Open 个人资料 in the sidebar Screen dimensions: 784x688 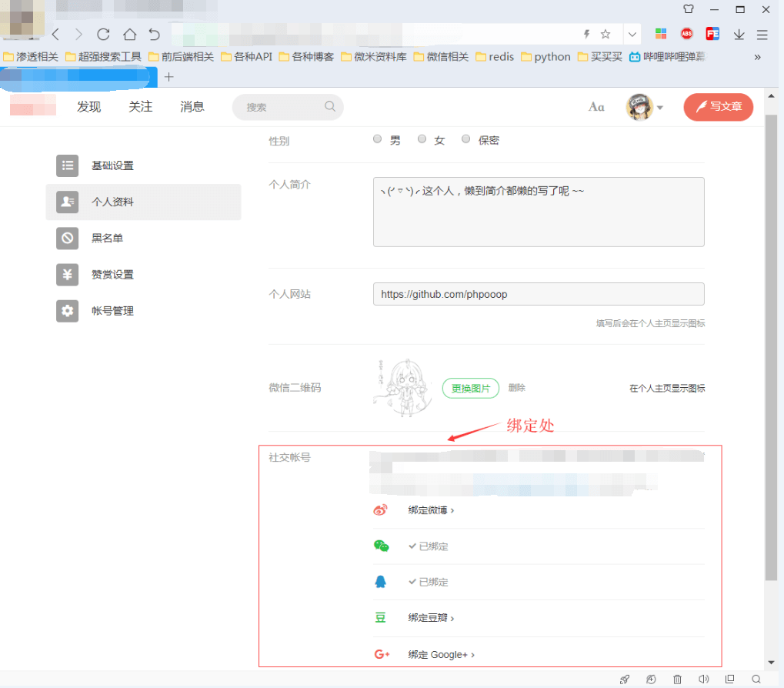pos(144,202)
